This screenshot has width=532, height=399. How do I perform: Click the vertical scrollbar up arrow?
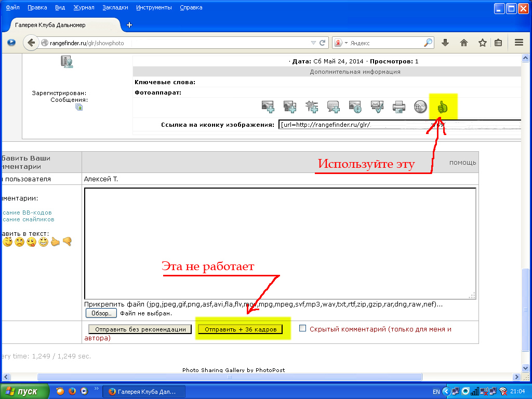pos(525,58)
